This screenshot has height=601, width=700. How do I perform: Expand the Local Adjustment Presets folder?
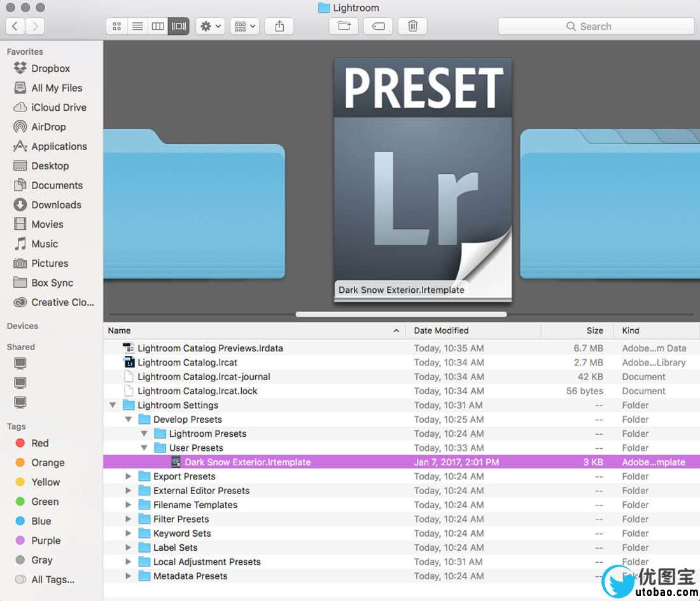coord(129,562)
